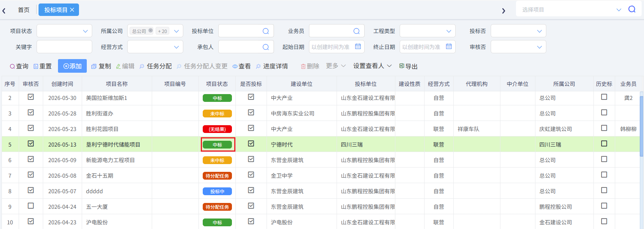Screen dimensions: 644x229
Task: Toggle 是否投标 checkbox for 新能源电力工程项目
Action: (x=251, y=159)
